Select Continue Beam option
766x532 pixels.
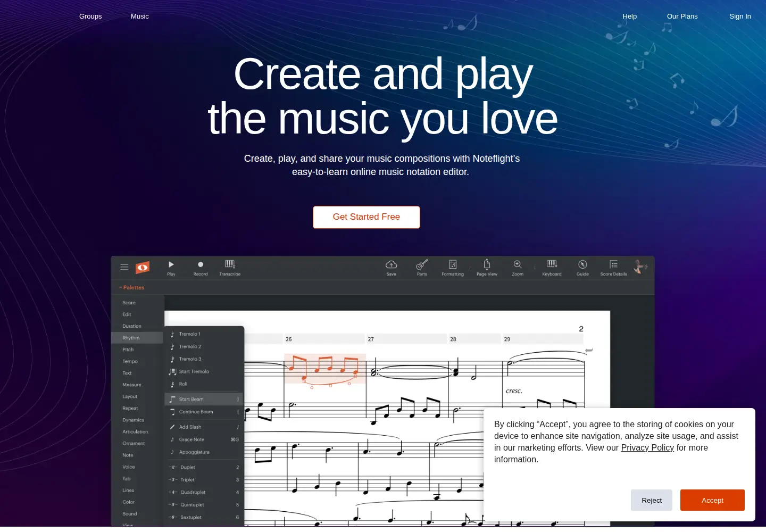204,412
